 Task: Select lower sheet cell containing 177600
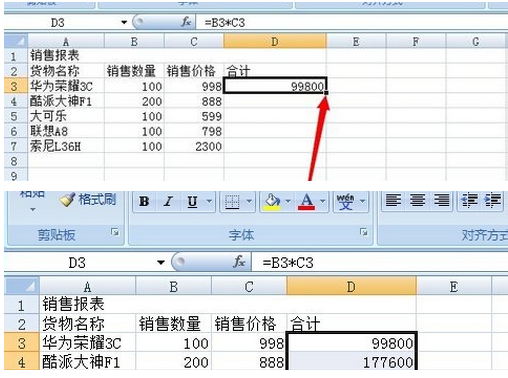[x=351, y=361]
